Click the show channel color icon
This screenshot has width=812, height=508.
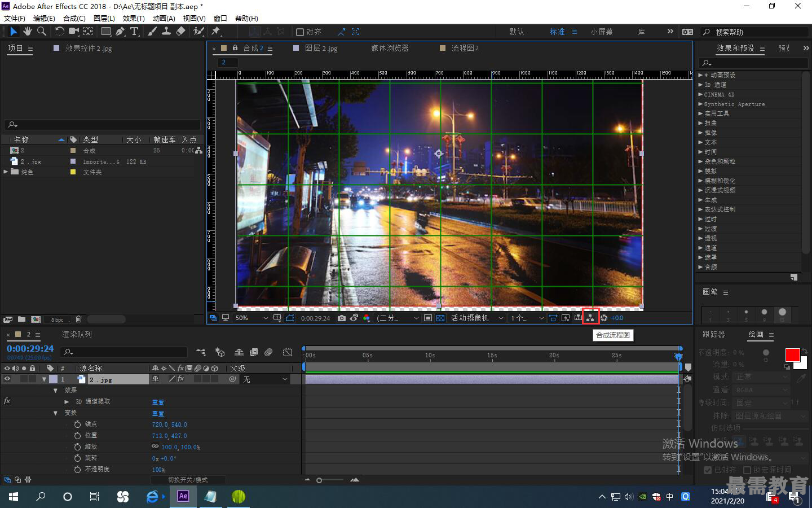(367, 318)
